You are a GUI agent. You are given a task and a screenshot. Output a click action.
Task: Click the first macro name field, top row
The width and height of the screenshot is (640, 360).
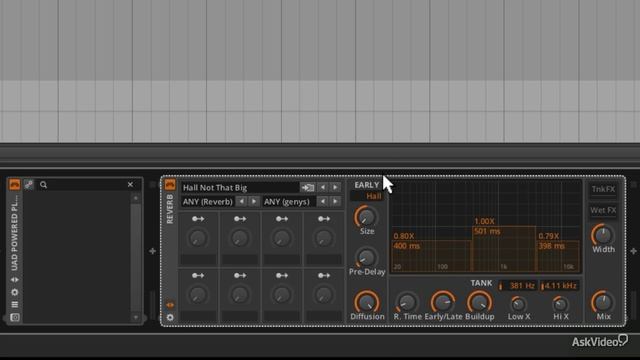tap(198, 260)
